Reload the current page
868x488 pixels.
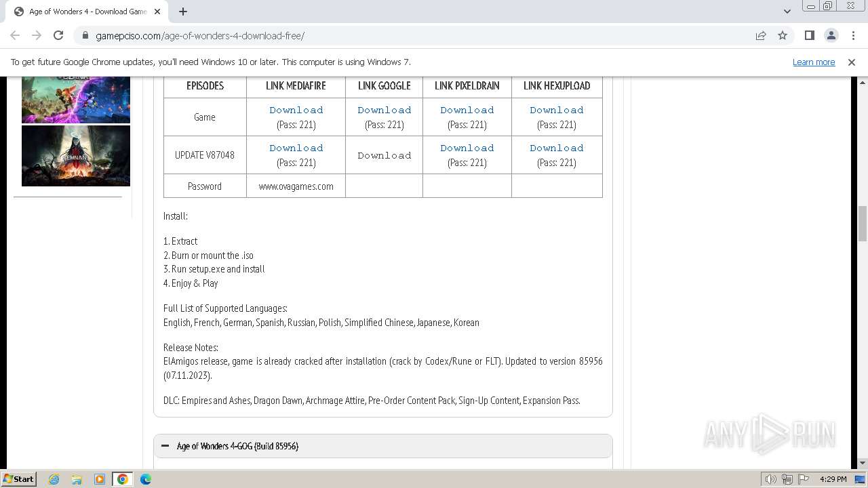click(x=58, y=35)
